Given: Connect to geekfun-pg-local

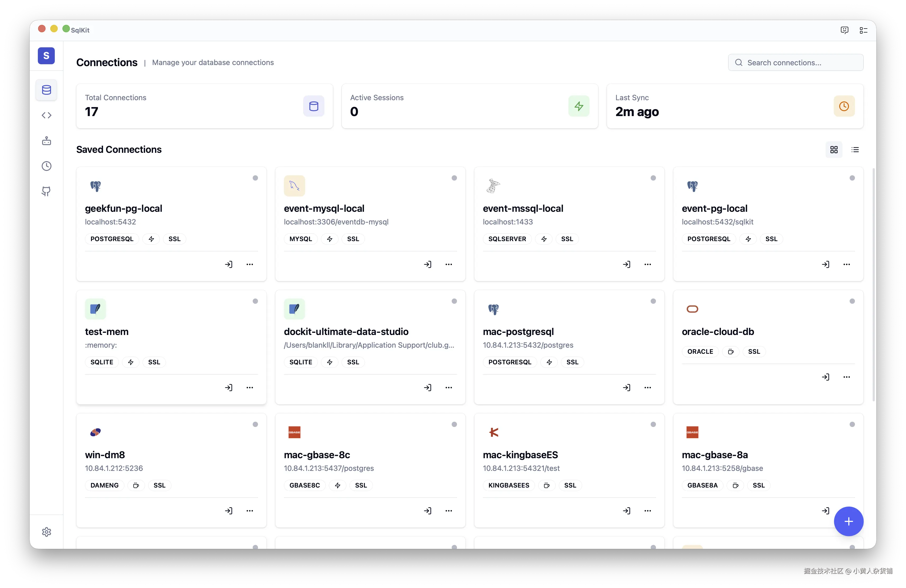Looking at the screenshot, I should coord(229,264).
